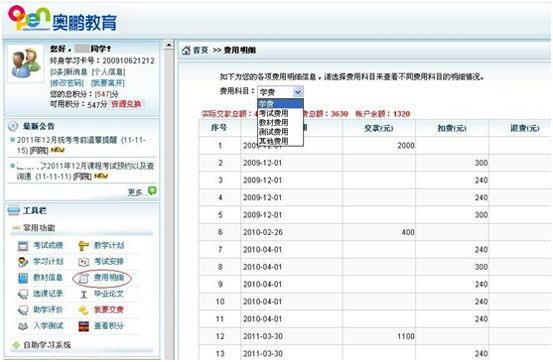Click the 毕业论文 text icon
The width and height of the screenshot is (553, 362).
tap(83, 294)
